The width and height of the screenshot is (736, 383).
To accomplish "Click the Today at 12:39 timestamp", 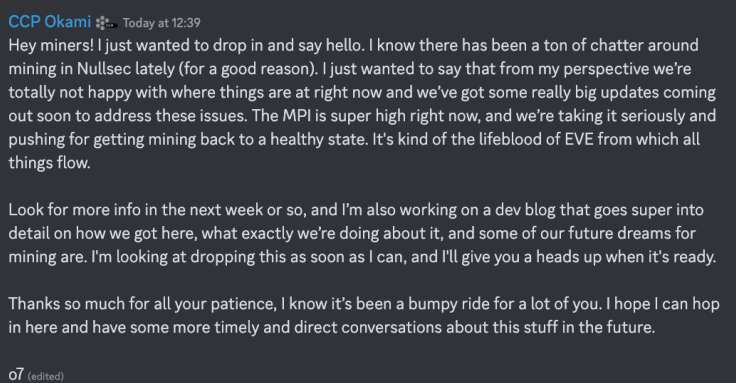I will tap(161, 23).
